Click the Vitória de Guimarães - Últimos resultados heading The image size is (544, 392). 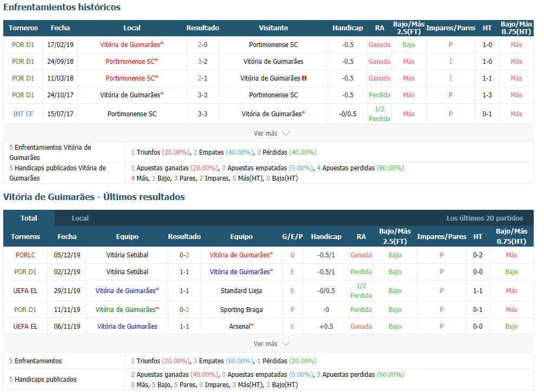pyautogui.click(x=94, y=197)
